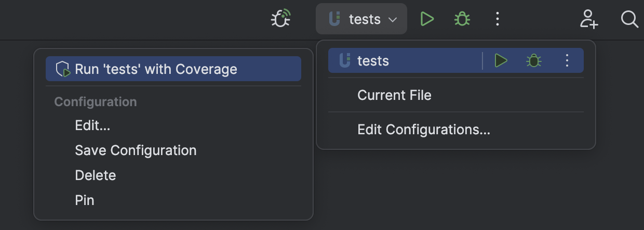Screen dimensions: 644x230
Task: Select Delete from the Configuration section
Action: click(x=95, y=175)
